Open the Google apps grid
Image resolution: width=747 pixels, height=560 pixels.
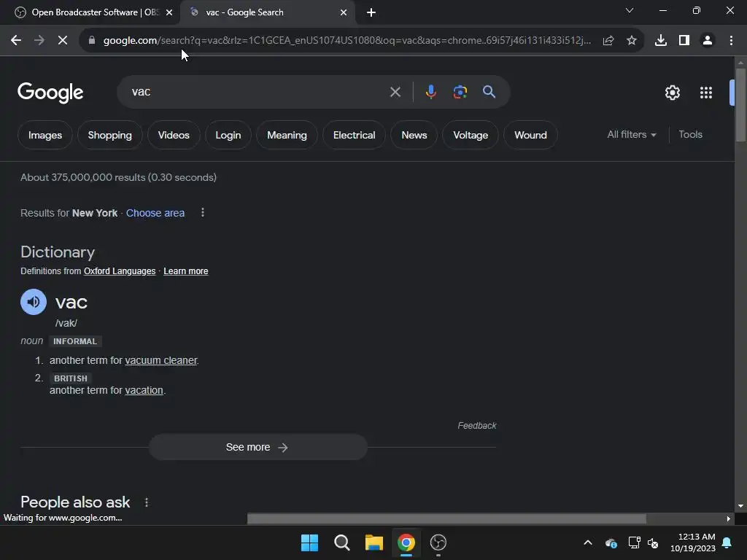[x=706, y=93]
